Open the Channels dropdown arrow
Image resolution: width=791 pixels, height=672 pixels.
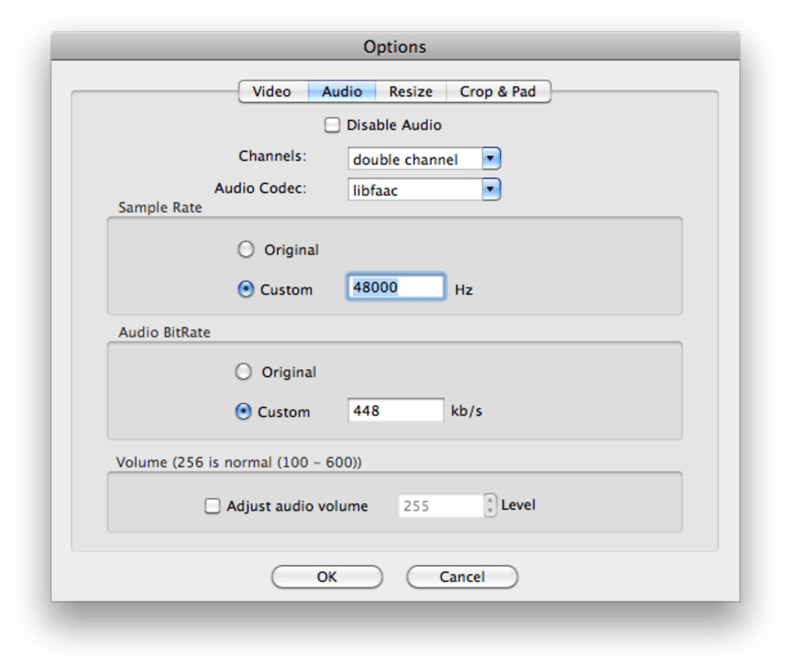pyautogui.click(x=491, y=159)
